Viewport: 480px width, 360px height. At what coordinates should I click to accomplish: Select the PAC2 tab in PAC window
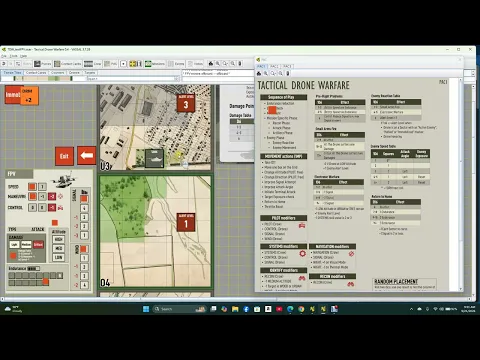click(274, 66)
